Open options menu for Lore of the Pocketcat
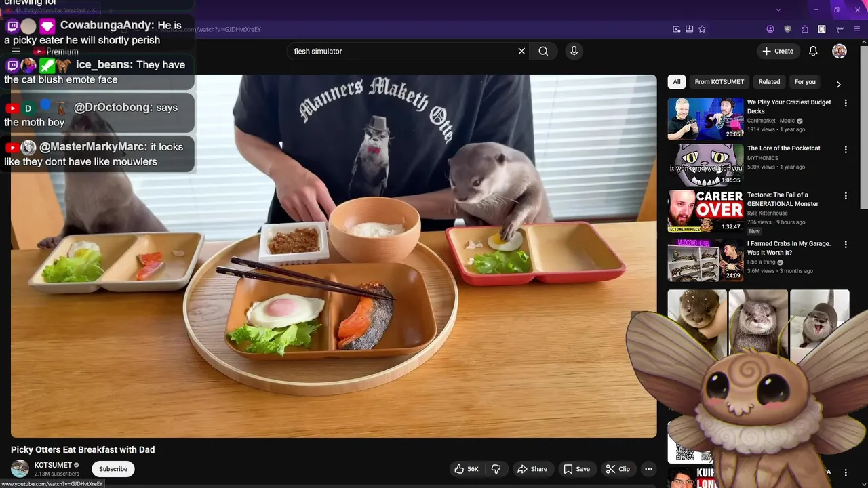The image size is (868, 488). [x=846, y=149]
